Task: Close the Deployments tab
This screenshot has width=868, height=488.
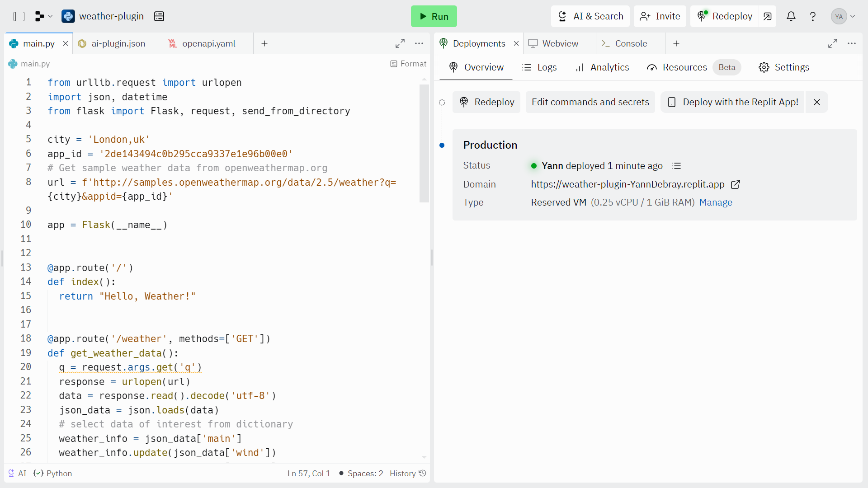Action: [516, 43]
